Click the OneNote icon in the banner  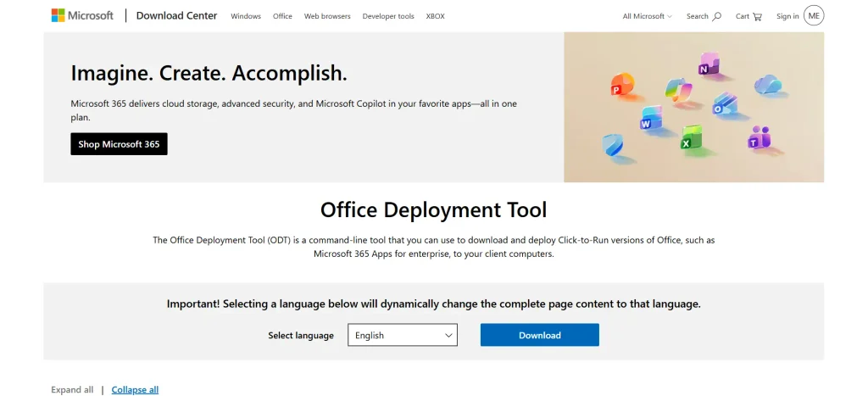point(709,64)
